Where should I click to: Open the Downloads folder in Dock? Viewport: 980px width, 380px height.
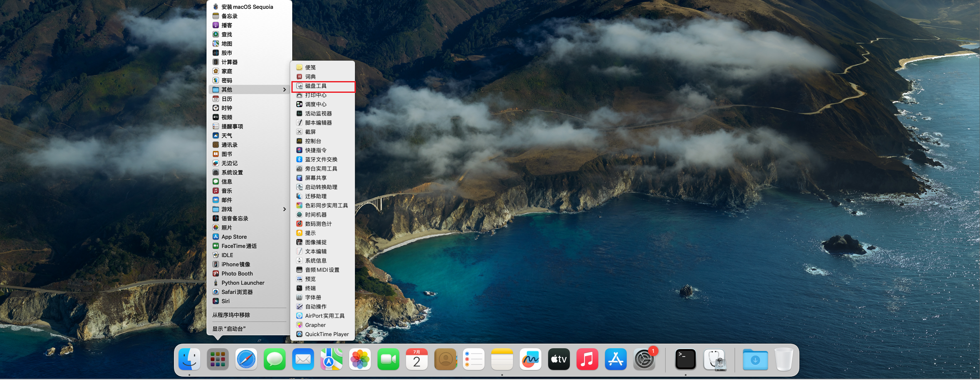(x=755, y=359)
